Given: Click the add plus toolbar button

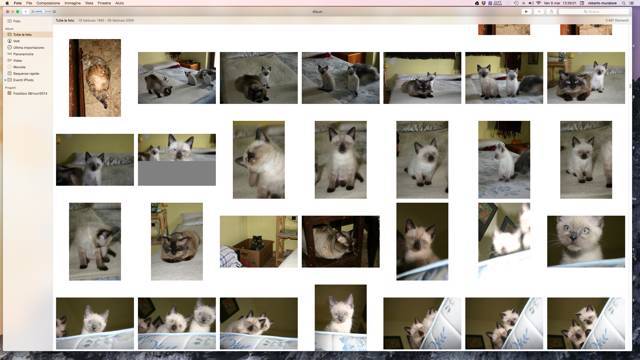Looking at the screenshot, I should point(539,12).
